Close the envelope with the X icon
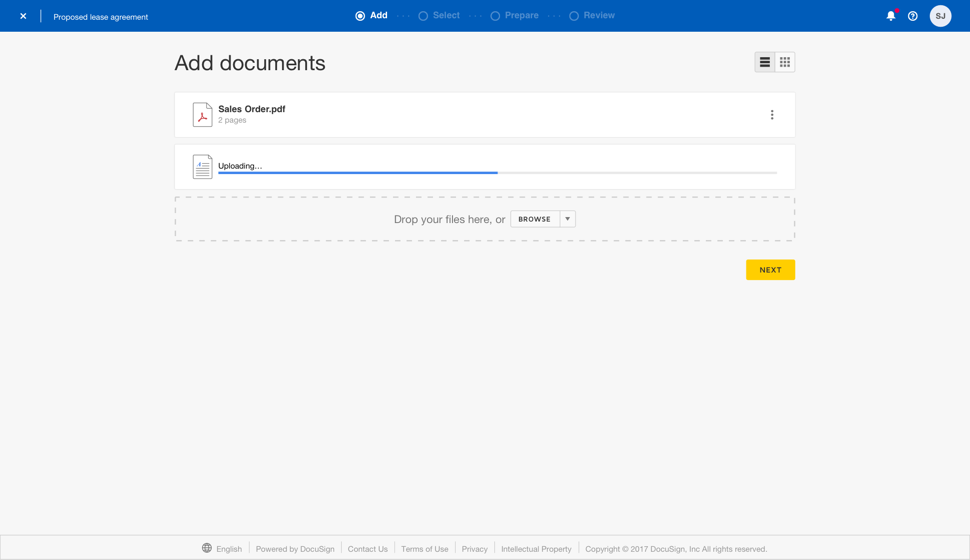 (x=23, y=16)
